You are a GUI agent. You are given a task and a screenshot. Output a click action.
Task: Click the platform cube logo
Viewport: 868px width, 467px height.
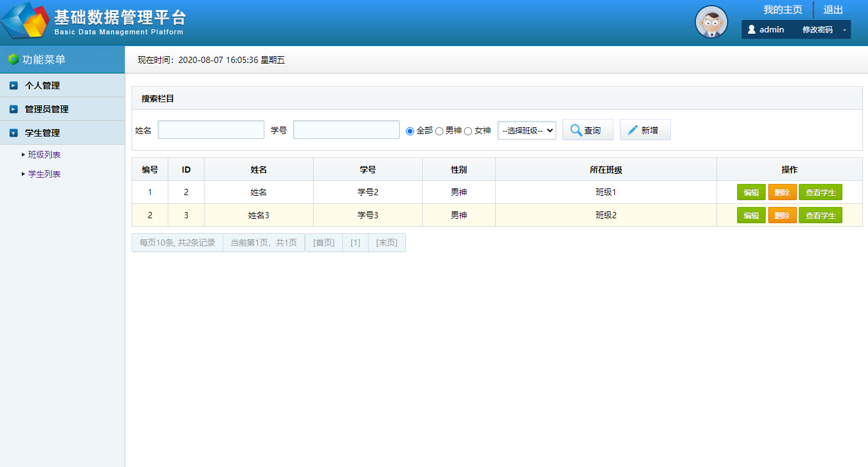[x=25, y=22]
